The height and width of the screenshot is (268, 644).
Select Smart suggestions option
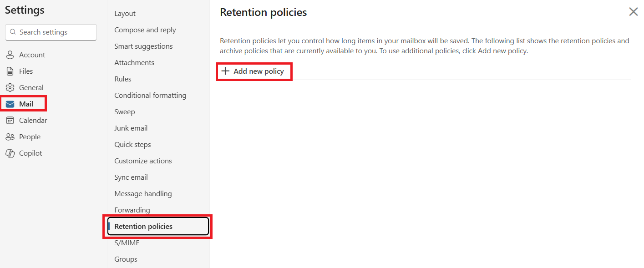point(143,46)
